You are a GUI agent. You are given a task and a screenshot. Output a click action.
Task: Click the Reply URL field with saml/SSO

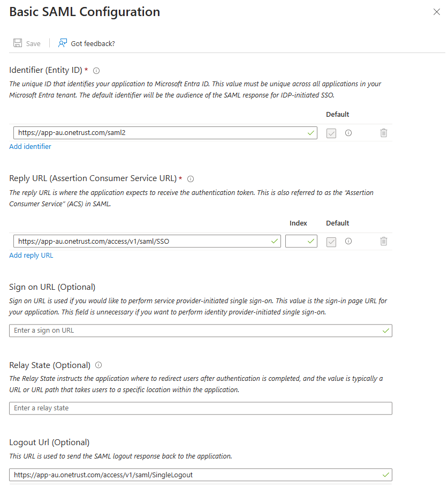click(x=142, y=241)
